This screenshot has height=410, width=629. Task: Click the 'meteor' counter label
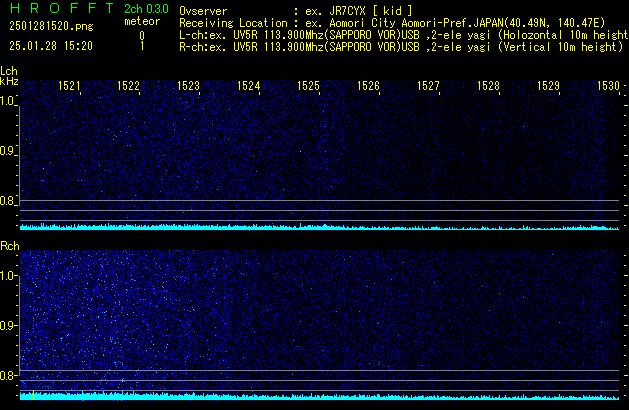pos(142,21)
